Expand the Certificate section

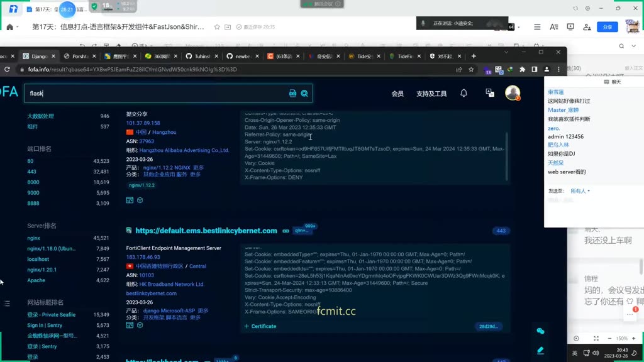260,326
